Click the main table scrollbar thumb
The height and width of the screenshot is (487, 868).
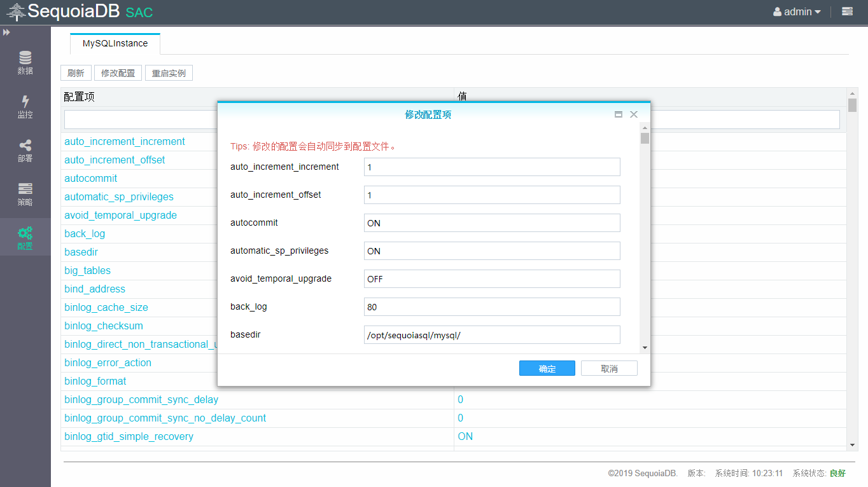tap(853, 105)
